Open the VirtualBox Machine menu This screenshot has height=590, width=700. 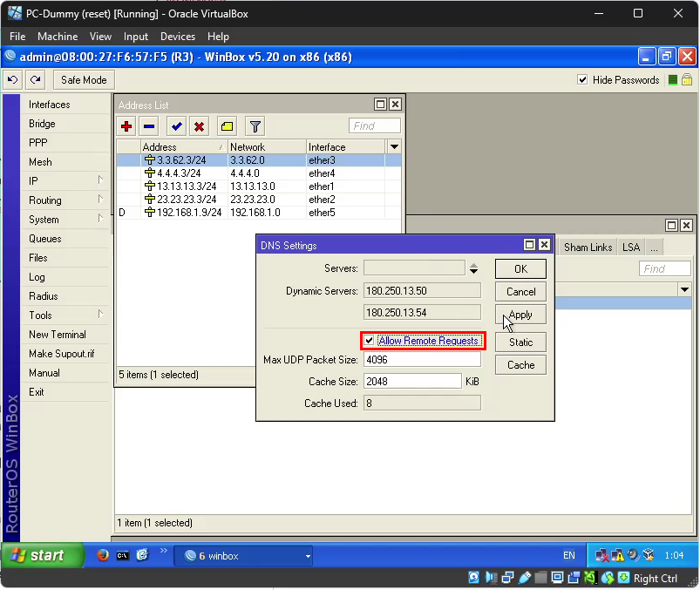(58, 37)
